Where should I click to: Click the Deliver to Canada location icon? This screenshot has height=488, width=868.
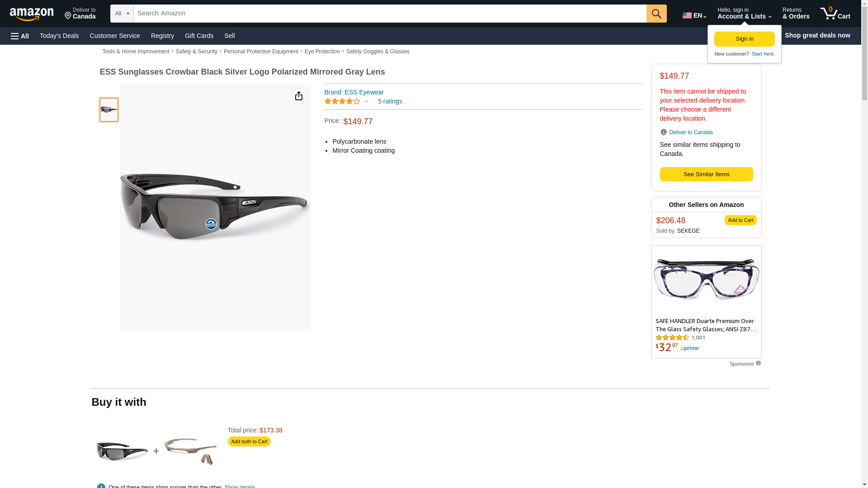pyautogui.click(x=663, y=132)
